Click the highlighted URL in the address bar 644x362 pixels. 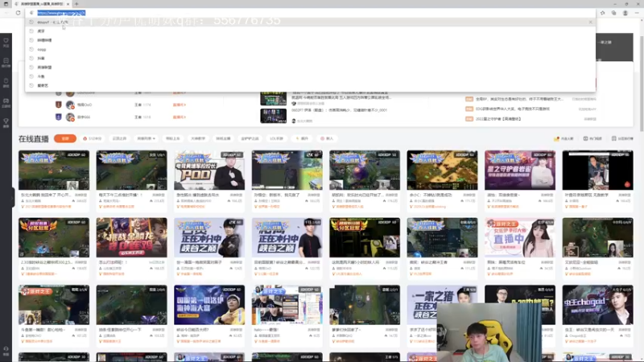(x=61, y=13)
